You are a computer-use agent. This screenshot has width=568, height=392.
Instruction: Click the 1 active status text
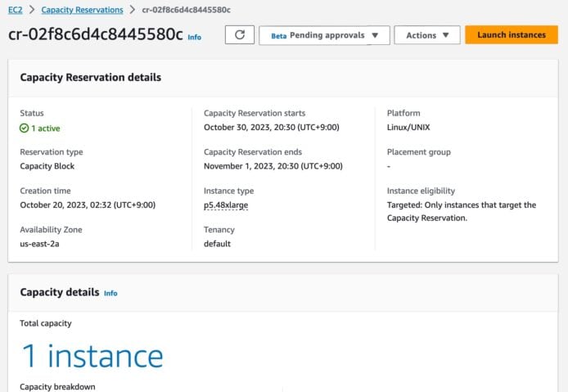click(46, 128)
